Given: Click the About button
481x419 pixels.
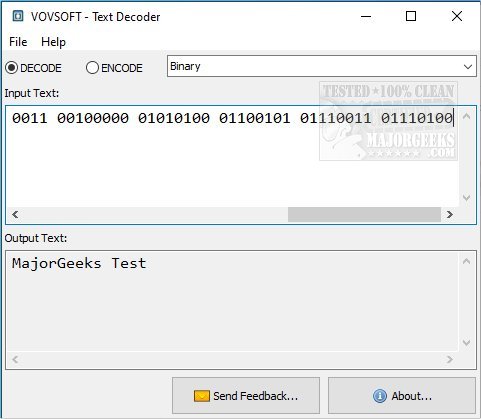Looking at the screenshot, I should [402, 396].
